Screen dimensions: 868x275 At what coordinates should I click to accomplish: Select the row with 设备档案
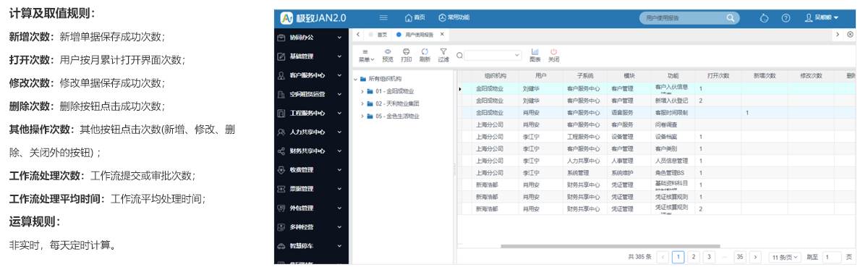tap(657, 136)
